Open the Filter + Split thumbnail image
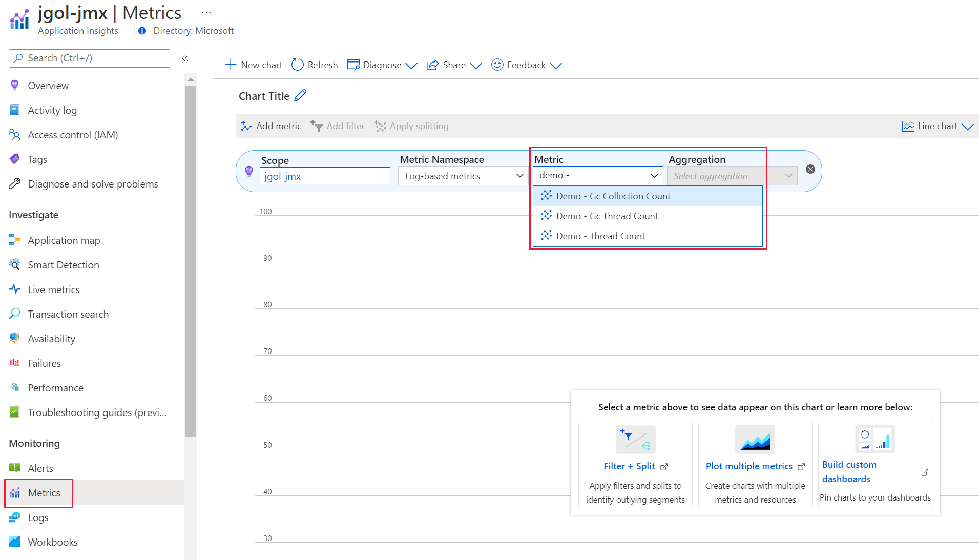This screenshot has height=560, width=979. 635,440
